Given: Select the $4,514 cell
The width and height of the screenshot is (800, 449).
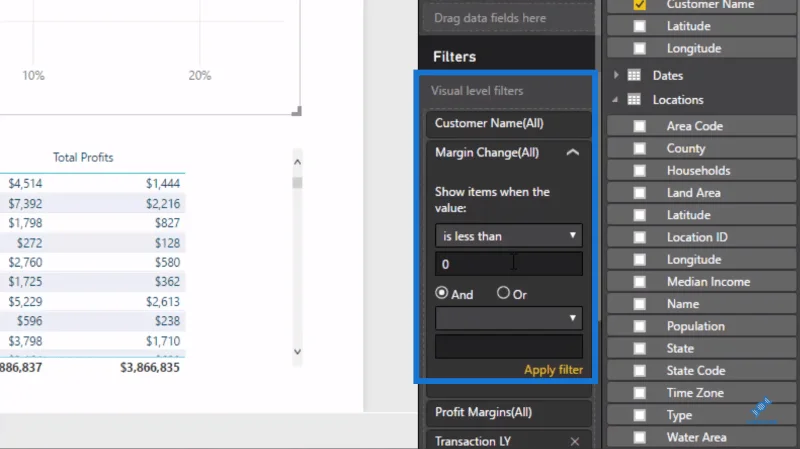Looking at the screenshot, I should [25, 184].
